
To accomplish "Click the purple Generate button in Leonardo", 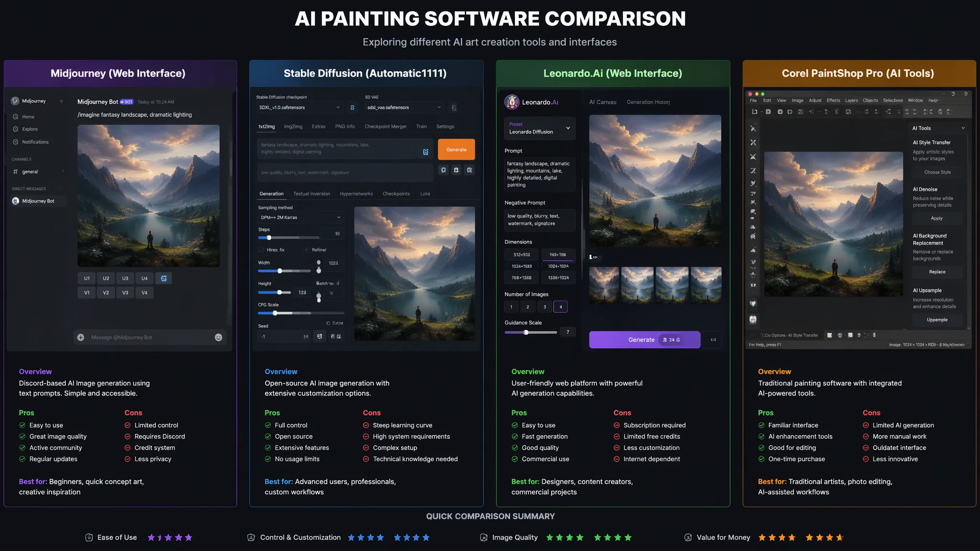I will click(x=645, y=340).
